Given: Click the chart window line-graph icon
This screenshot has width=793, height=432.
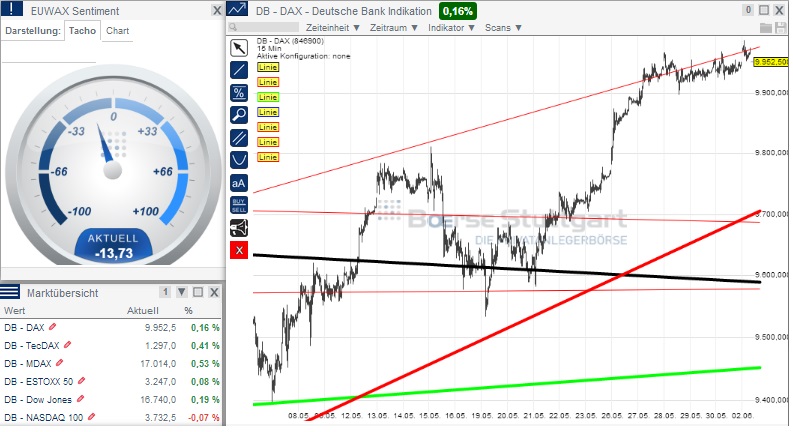Looking at the screenshot, I should [237, 9].
